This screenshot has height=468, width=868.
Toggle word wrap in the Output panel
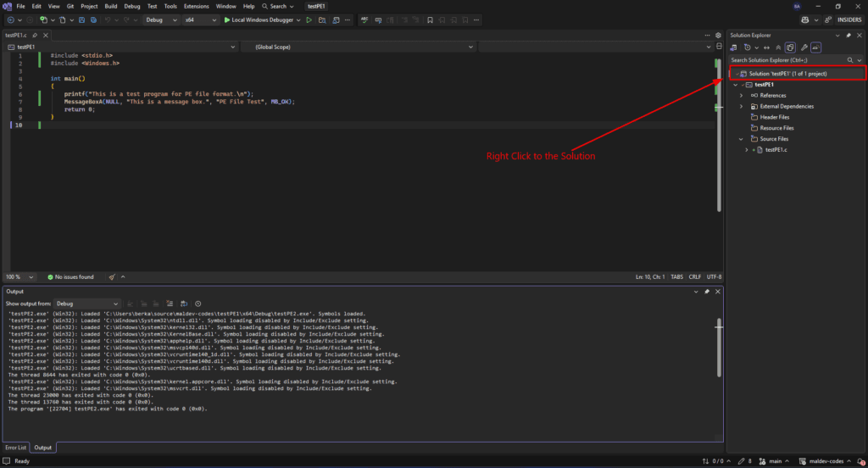coord(183,303)
